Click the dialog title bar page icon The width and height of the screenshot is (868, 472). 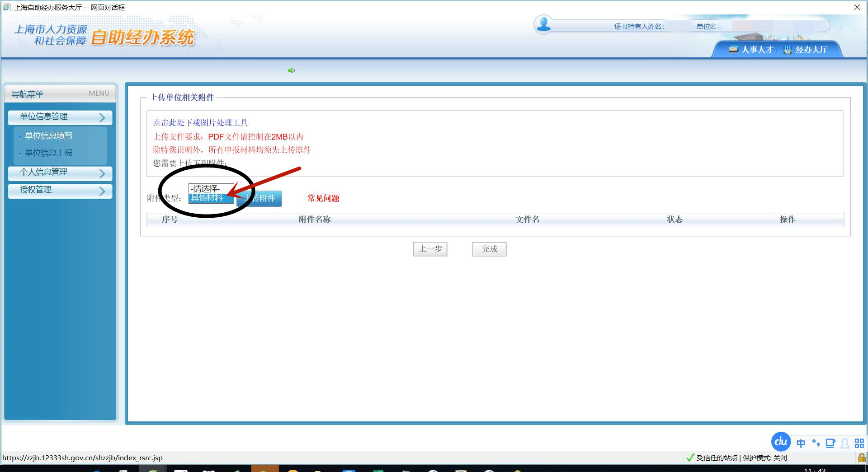(7, 7)
